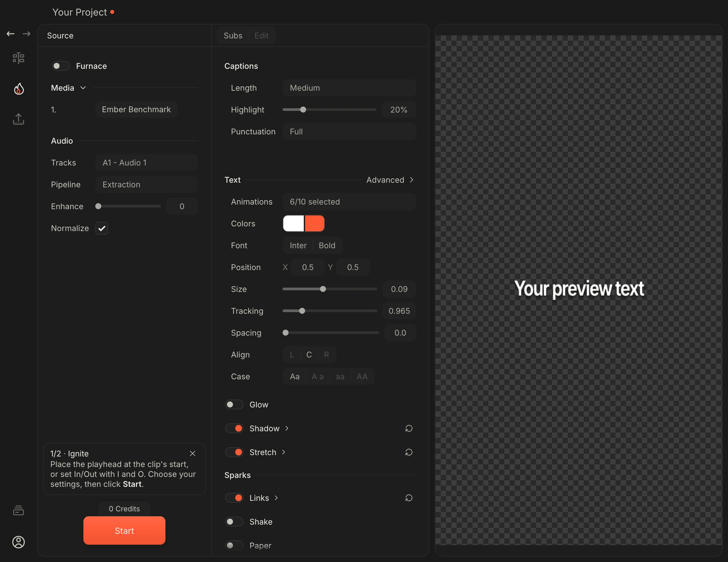Expand the Shadow options chevron

(x=287, y=428)
